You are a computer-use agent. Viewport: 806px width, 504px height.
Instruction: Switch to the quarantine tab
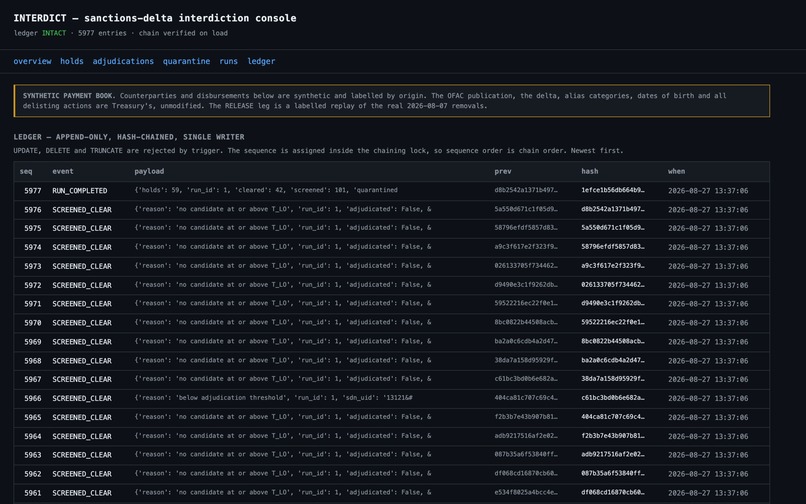(x=186, y=61)
